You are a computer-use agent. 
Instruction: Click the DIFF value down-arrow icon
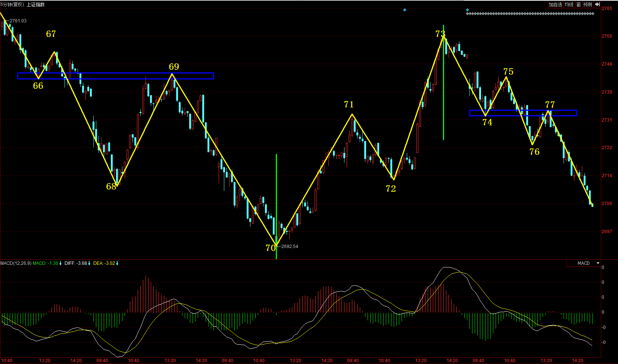coord(89,263)
